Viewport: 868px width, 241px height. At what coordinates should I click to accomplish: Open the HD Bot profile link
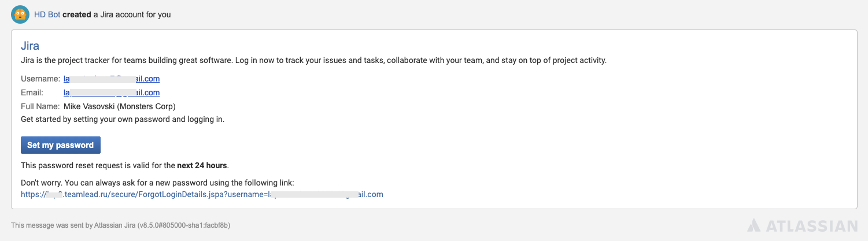(47, 14)
